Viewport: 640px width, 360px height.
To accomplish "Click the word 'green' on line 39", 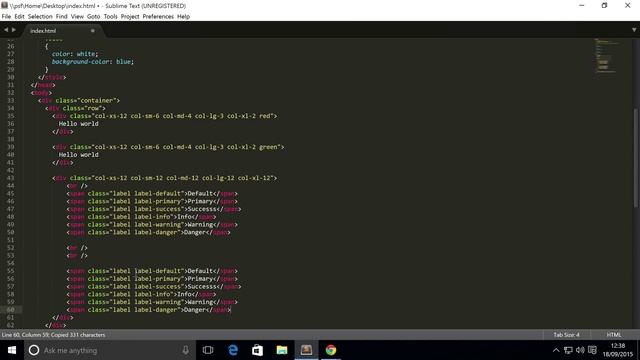I will click(268, 147).
